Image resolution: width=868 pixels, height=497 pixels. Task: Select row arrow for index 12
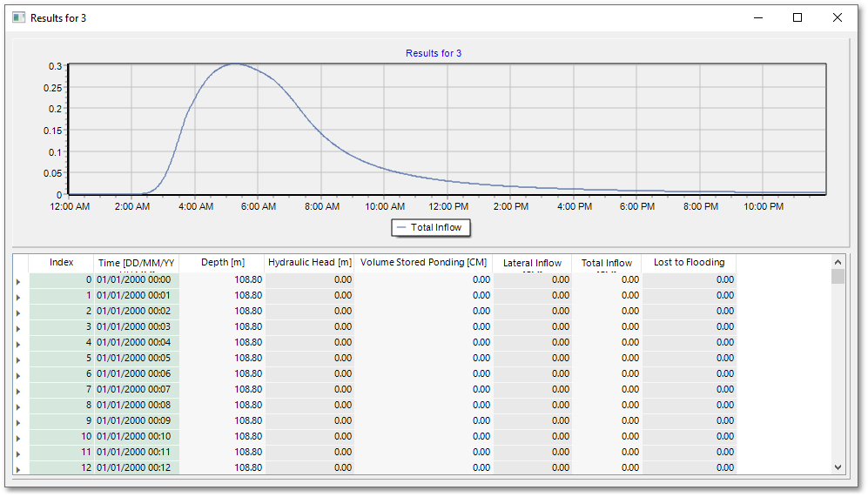(18, 469)
